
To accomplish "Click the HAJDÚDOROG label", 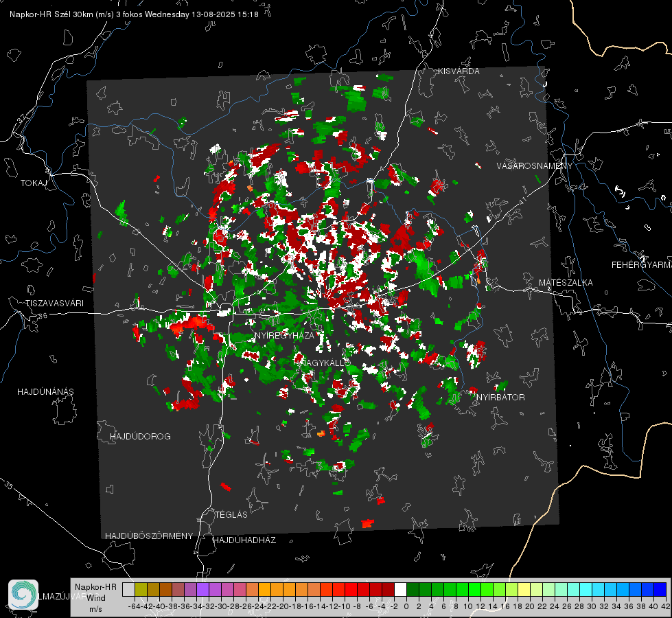I will point(140,437).
